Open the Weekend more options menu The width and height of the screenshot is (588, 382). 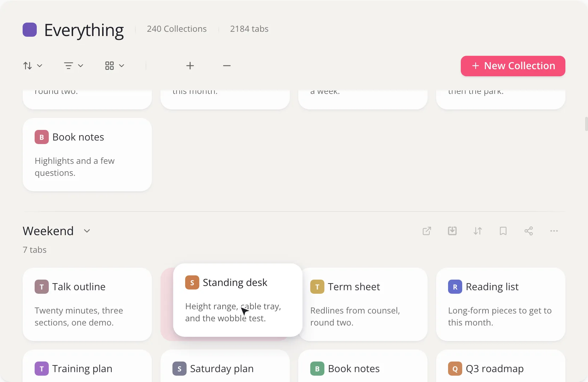click(x=554, y=231)
